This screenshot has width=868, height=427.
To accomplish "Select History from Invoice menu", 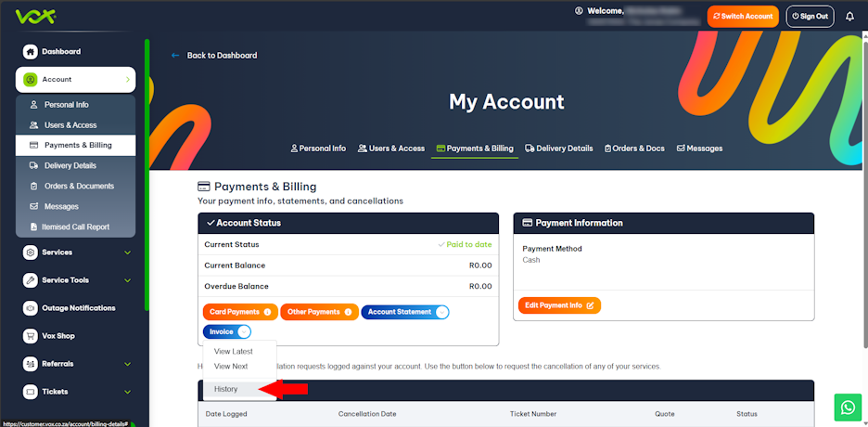I will click(226, 389).
